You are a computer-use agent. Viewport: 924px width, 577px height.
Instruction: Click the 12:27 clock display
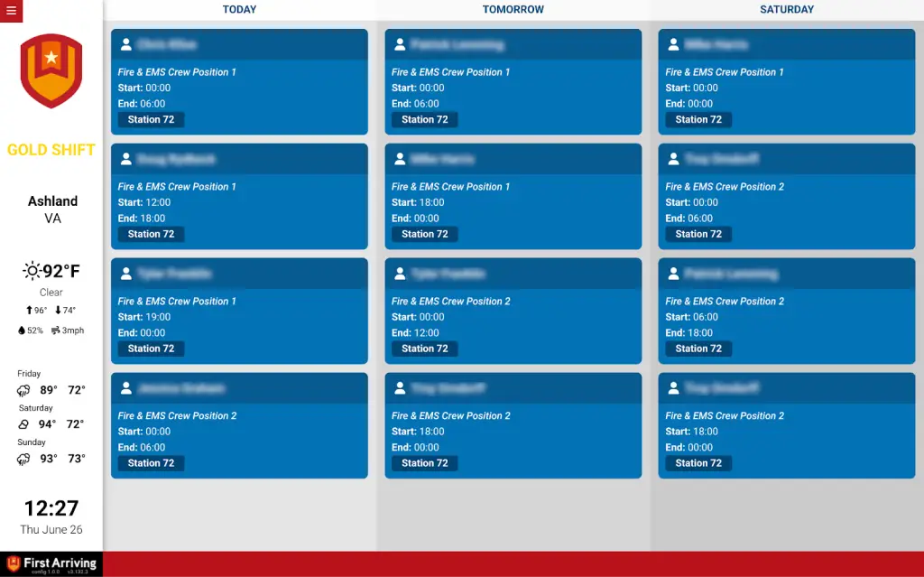pyautogui.click(x=51, y=508)
